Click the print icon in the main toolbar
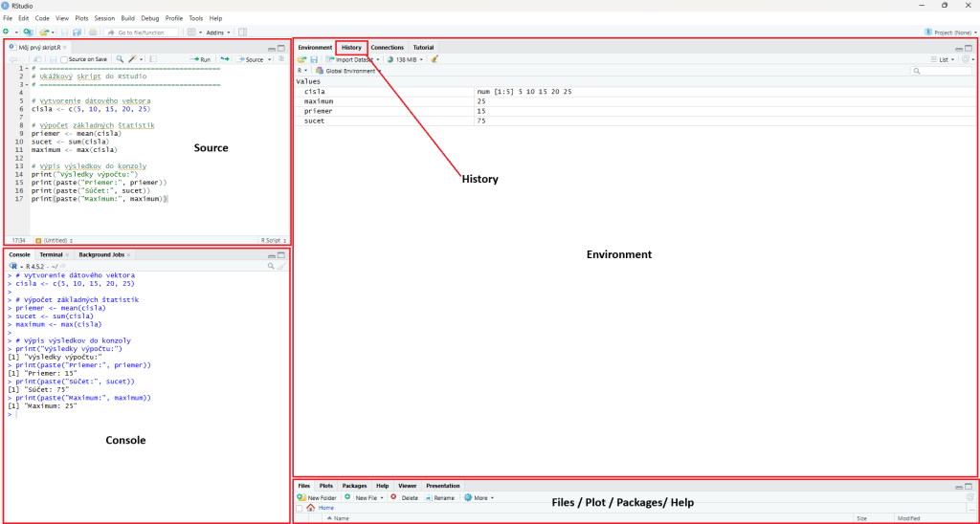 click(93, 32)
